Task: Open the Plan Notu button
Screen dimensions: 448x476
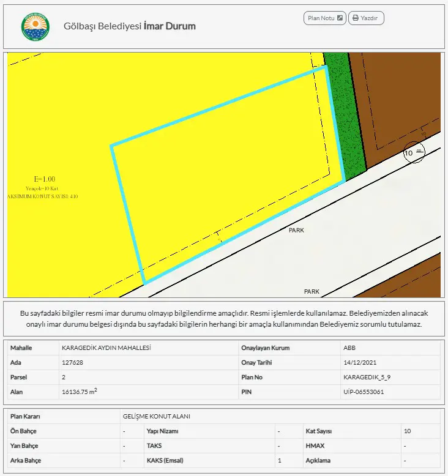Action: (x=325, y=18)
